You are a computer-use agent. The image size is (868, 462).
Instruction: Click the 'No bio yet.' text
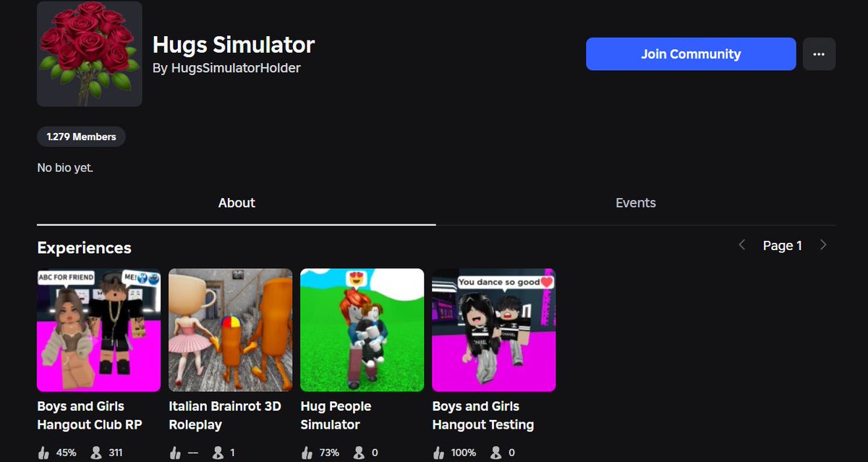click(x=65, y=168)
